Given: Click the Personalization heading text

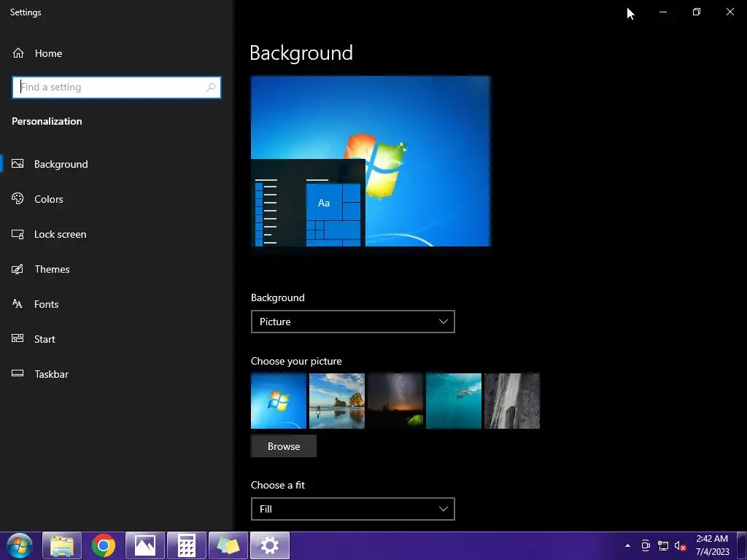Looking at the screenshot, I should pyautogui.click(x=47, y=122).
